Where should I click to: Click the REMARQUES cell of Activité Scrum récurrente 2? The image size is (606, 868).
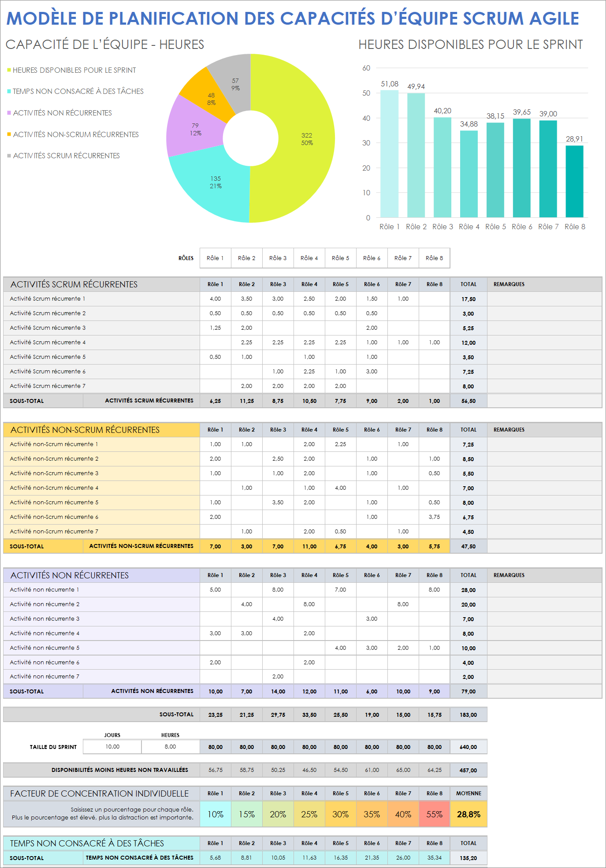pos(544,313)
